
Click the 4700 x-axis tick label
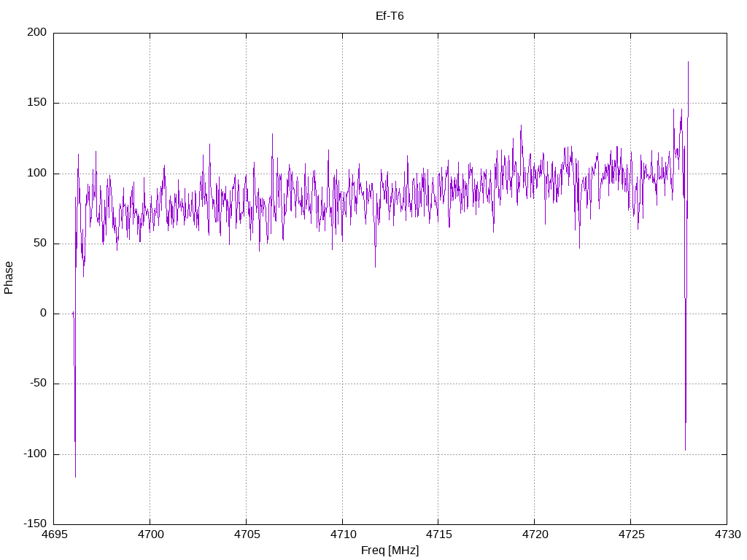coord(150,534)
